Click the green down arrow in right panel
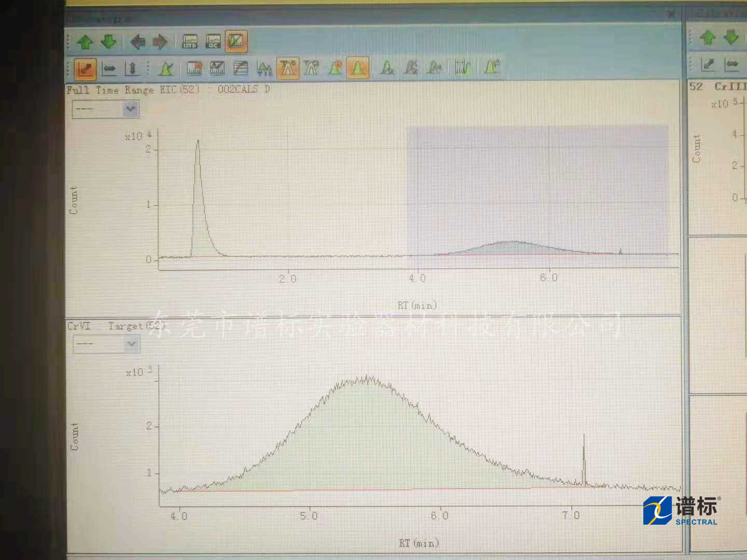Viewport: 747px width, 560px height. coord(731,37)
